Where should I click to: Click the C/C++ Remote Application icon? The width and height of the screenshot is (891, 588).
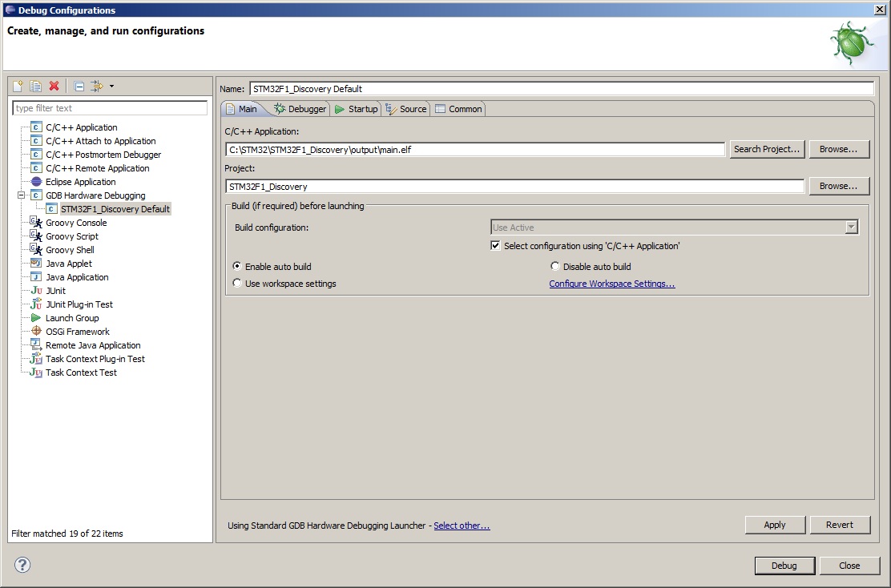36,168
